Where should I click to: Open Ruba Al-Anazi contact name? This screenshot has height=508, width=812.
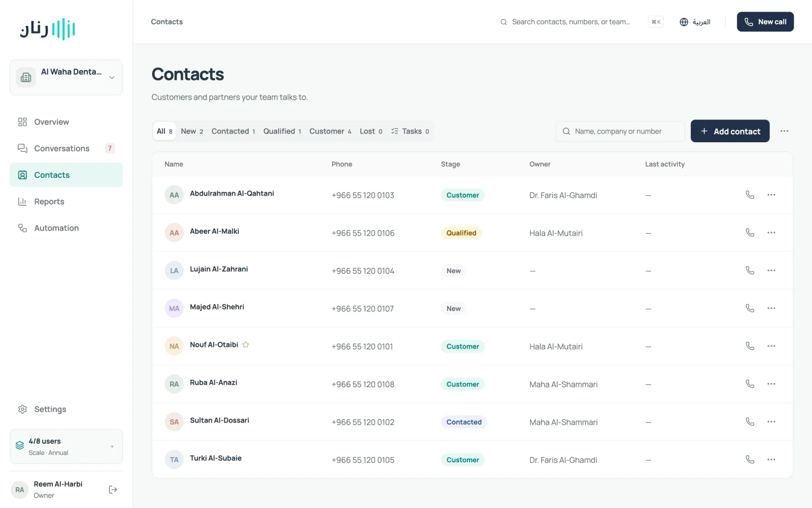[x=213, y=383]
